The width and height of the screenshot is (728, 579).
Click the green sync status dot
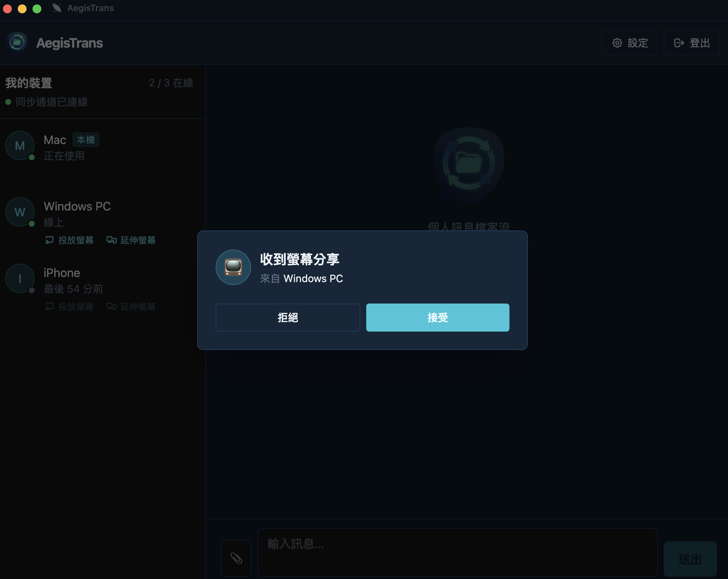8,102
